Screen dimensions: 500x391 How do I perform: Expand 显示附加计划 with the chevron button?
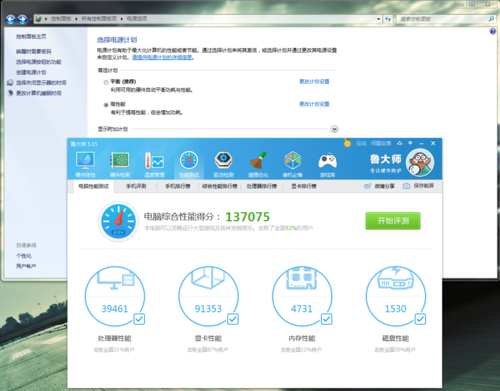(334, 129)
